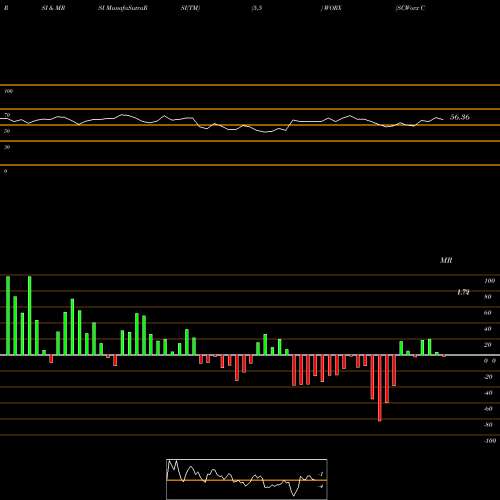This screenshot has width=500, height=500.
Task: Click the 'SCWorx C' header text
Action: click(x=410, y=8)
